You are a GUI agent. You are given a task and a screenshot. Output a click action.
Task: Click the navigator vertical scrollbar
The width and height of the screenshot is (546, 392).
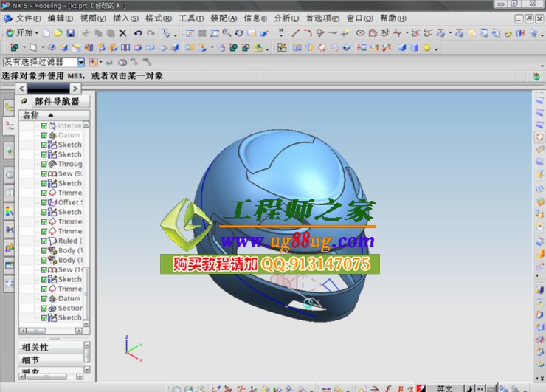click(86, 221)
